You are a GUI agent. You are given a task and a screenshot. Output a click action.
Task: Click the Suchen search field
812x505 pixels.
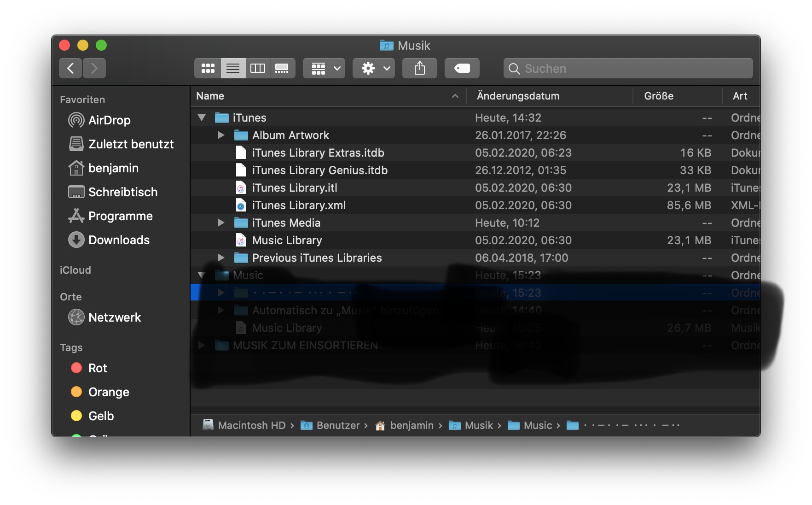[628, 68]
